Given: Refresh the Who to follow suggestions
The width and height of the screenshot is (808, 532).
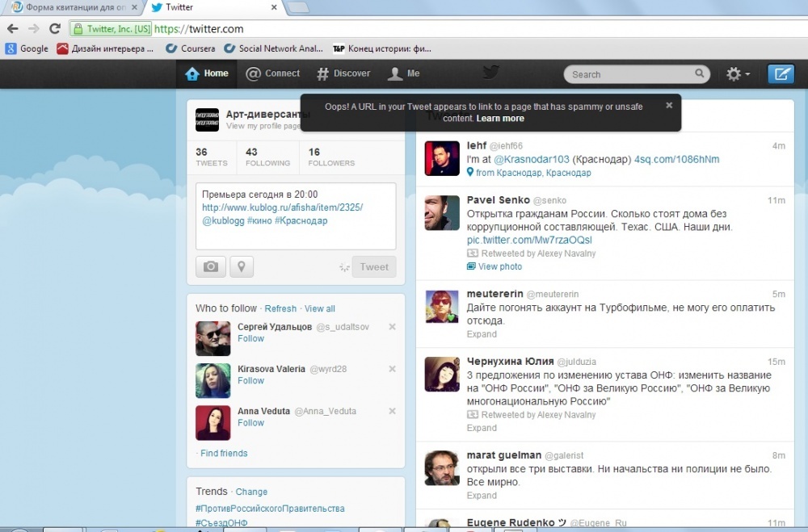Looking at the screenshot, I should (x=280, y=308).
